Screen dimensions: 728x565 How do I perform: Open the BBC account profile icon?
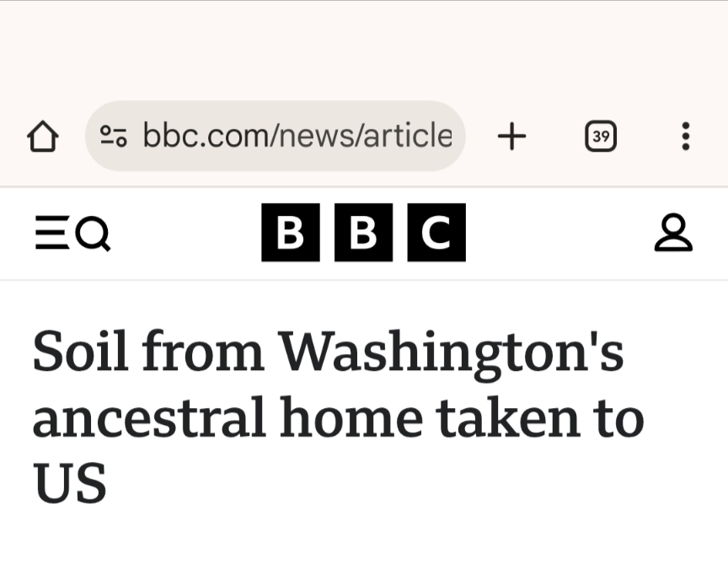tap(672, 234)
